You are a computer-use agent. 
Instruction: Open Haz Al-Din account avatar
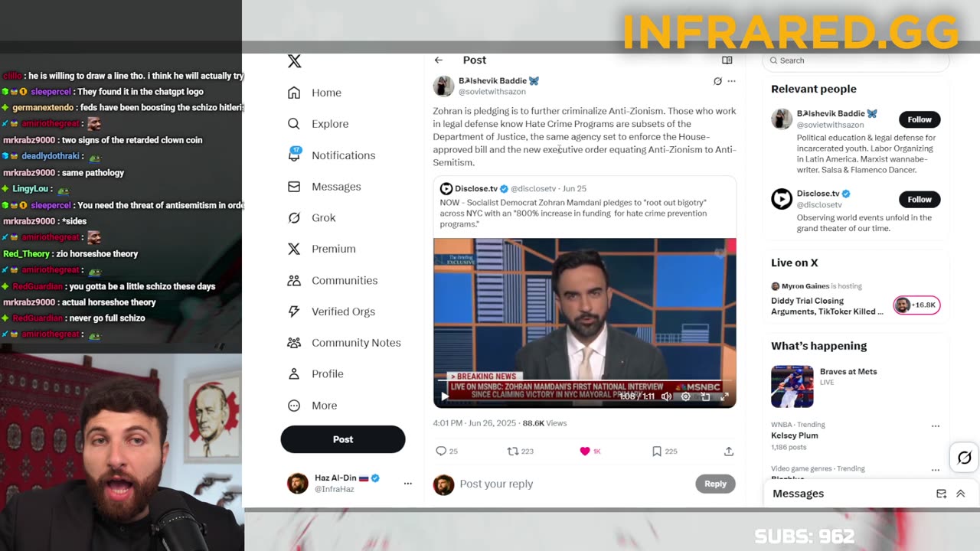click(x=298, y=484)
